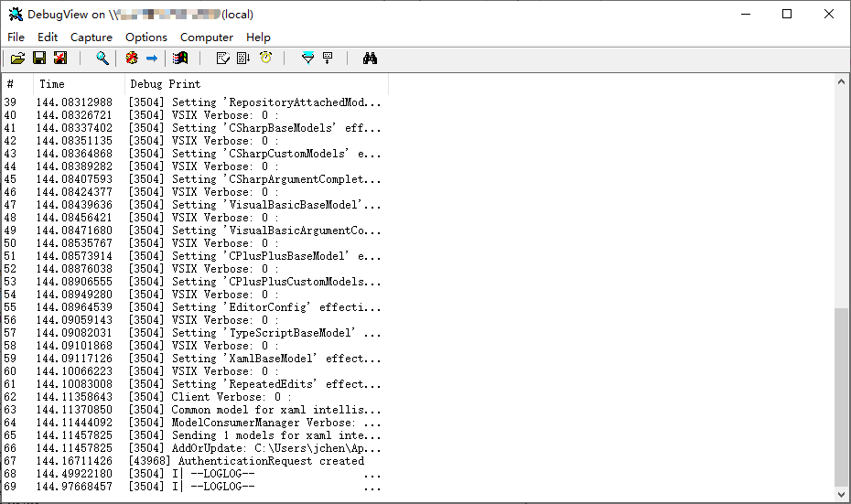Toggle Capture Kernel with the crossed-out icon
The width and height of the screenshot is (851, 504).
(x=132, y=58)
